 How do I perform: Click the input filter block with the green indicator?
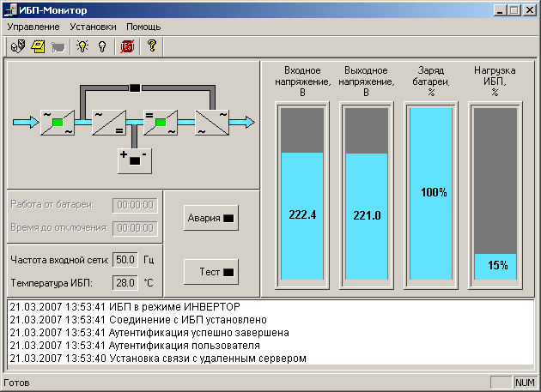pyautogui.click(x=57, y=123)
